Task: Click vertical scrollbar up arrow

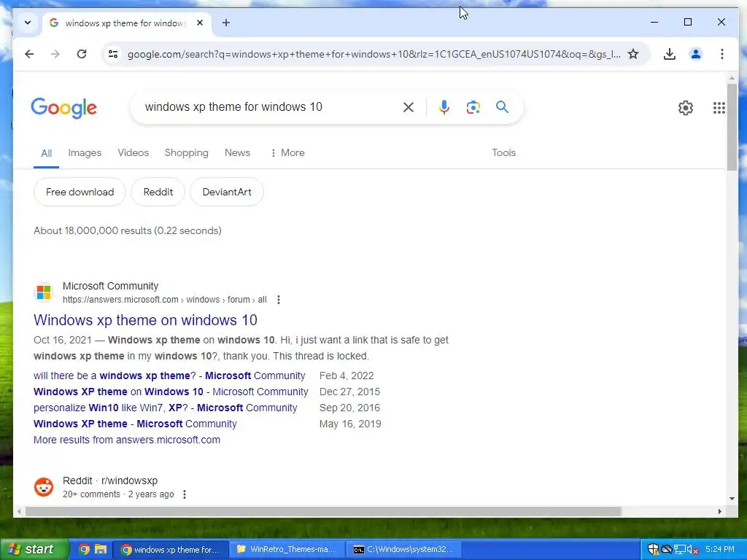Action: (732, 78)
